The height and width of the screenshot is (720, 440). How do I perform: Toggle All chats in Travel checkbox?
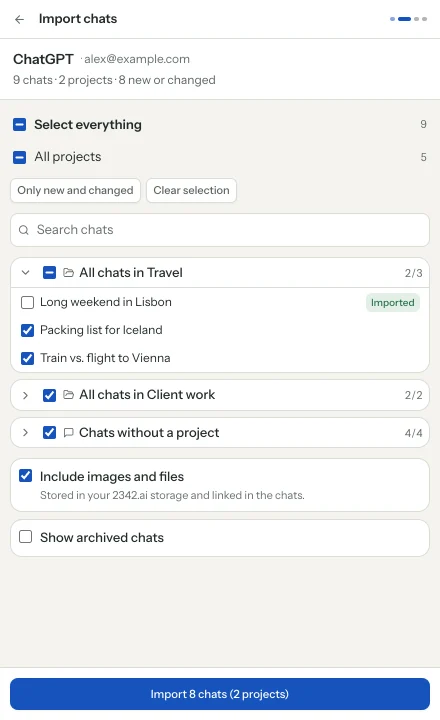tap(49, 273)
